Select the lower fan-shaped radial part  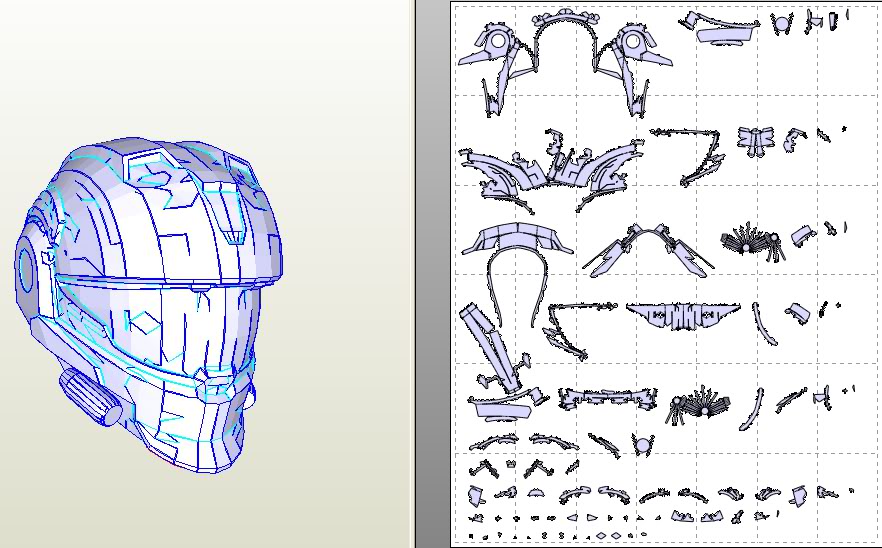(699, 405)
